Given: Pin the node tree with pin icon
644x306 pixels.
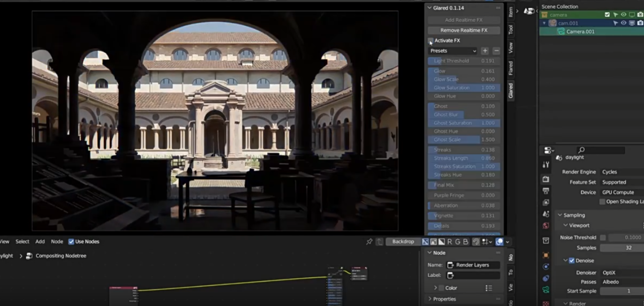Looking at the screenshot, I should point(369,242).
